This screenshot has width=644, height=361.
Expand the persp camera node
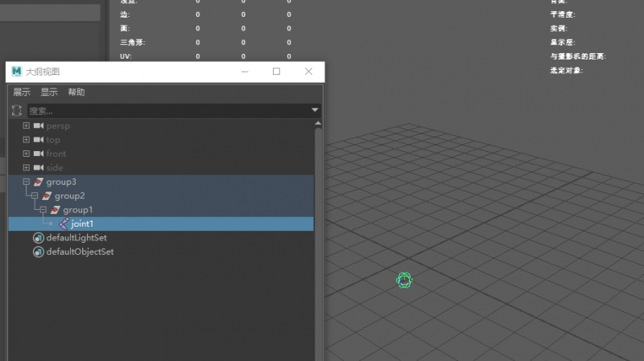(x=27, y=125)
